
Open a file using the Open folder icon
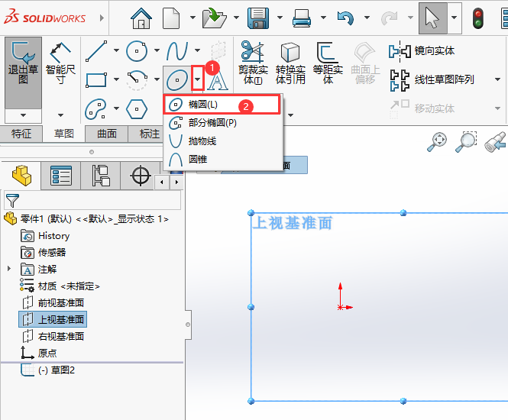click(214, 18)
